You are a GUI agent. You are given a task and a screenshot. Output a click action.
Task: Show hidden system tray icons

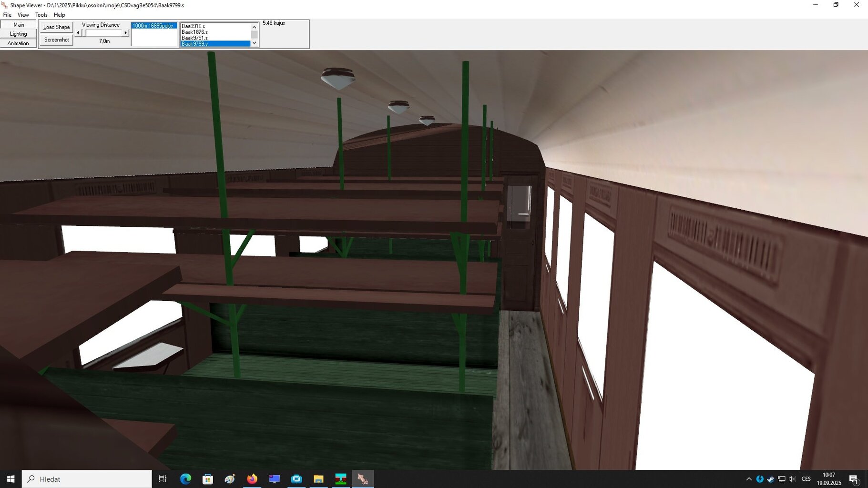click(x=749, y=479)
